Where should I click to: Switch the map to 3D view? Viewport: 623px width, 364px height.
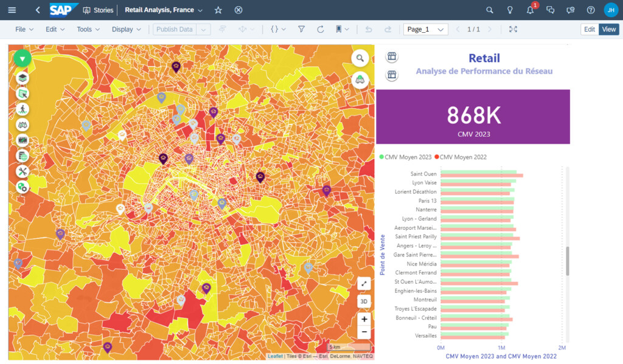[364, 301]
